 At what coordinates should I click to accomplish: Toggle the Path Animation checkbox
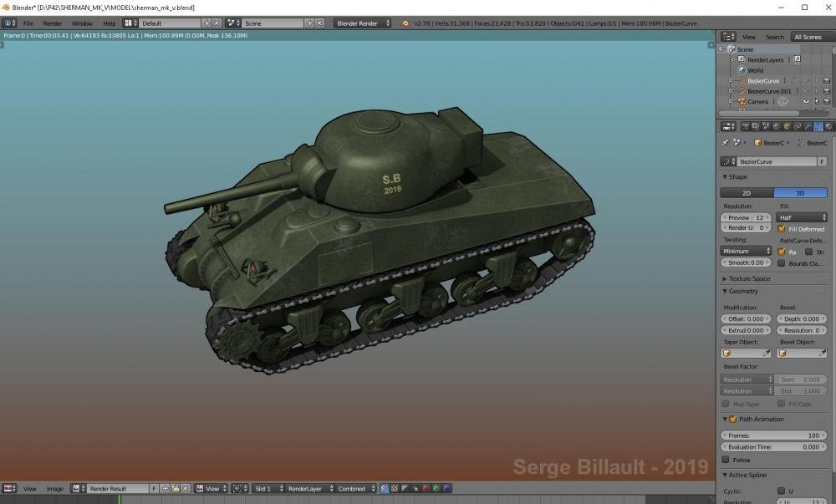pos(733,420)
